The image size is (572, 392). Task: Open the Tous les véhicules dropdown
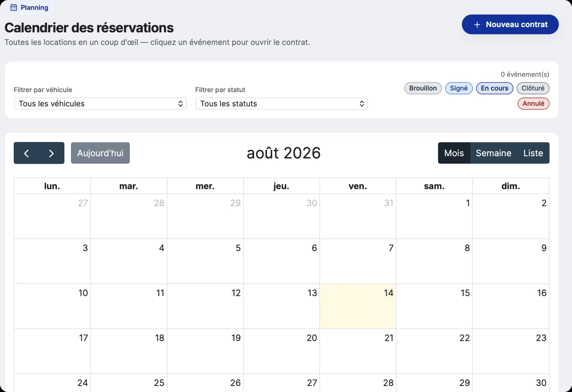100,104
